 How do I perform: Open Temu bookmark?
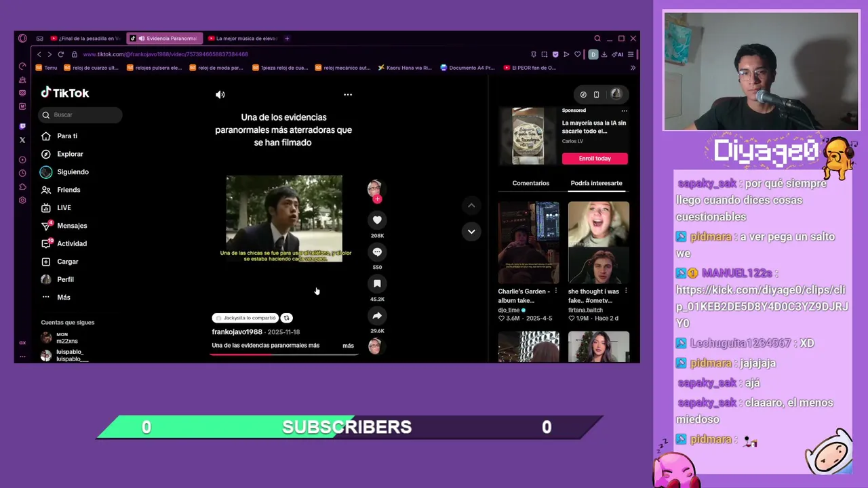point(47,68)
